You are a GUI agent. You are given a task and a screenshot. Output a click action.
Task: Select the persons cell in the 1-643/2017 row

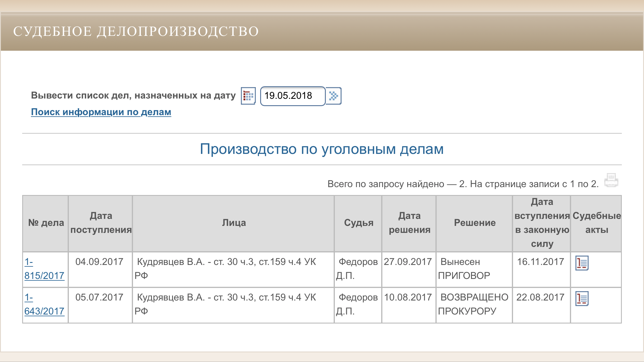pyautogui.click(x=233, y=305)
